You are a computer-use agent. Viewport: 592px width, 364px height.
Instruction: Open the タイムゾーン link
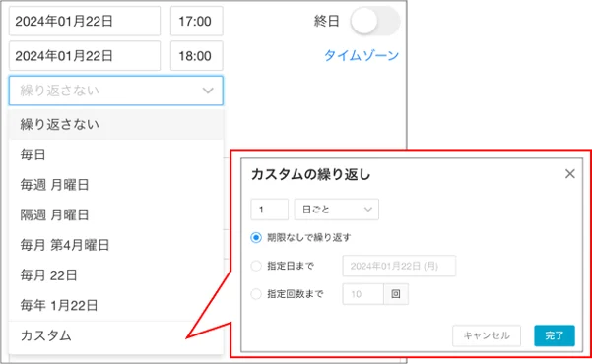tap(362, 55)
